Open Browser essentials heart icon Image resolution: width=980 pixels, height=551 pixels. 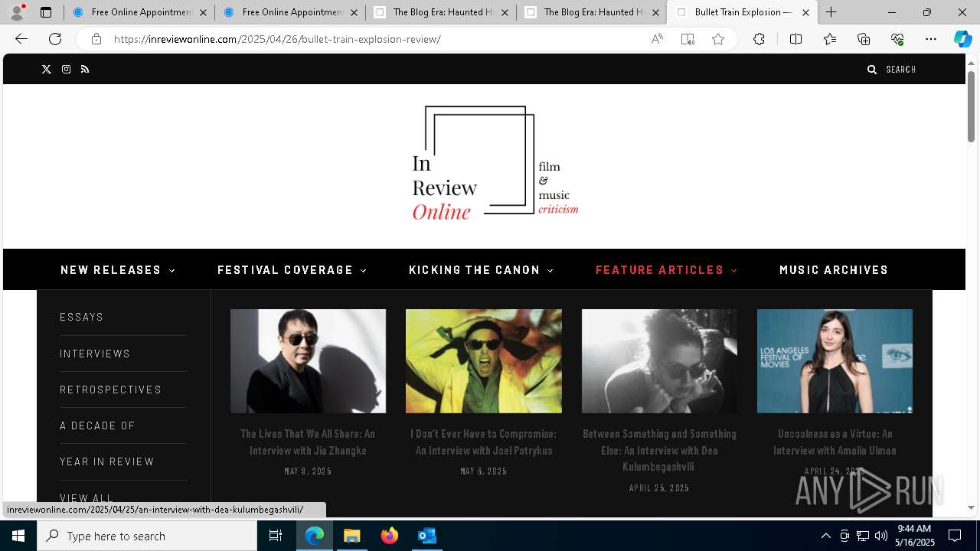[897, 39]
